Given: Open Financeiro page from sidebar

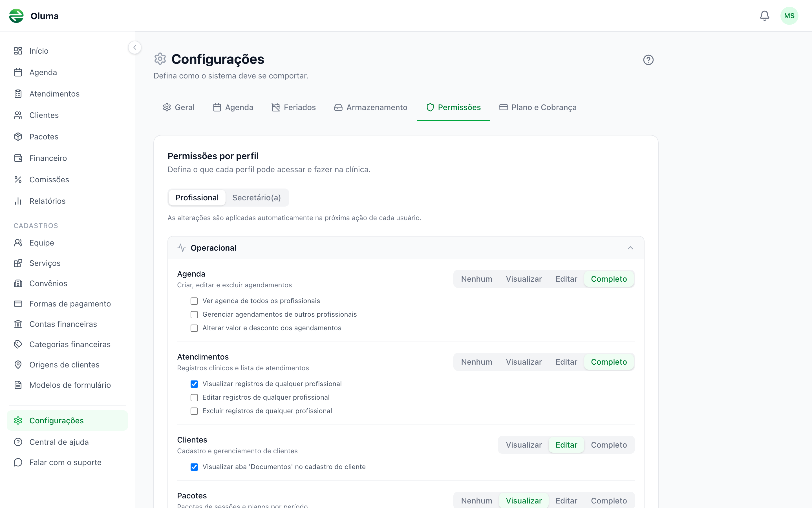Looking at the screenshot, I should click(67, 158).
